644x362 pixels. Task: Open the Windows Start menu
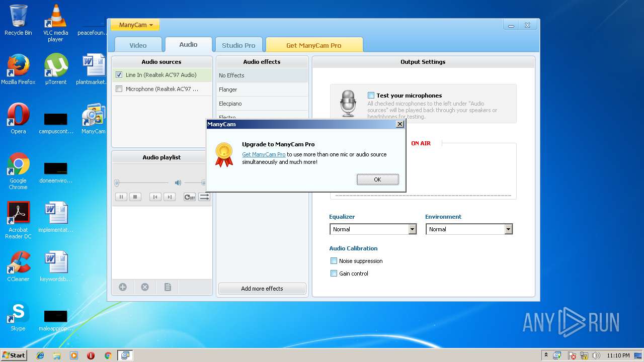pos(14,355)
